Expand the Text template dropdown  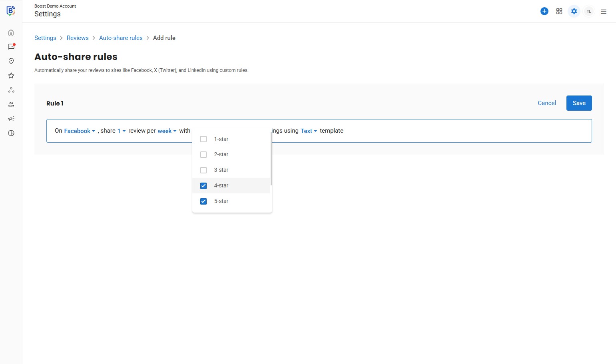pos(309,131)
